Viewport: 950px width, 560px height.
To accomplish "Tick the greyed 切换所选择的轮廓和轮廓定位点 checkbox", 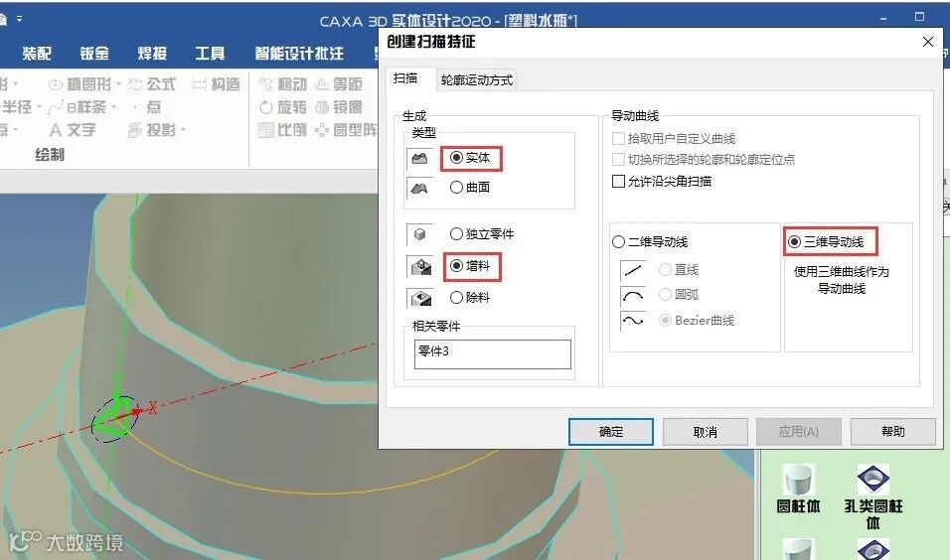I will click(x=618, y=159).
